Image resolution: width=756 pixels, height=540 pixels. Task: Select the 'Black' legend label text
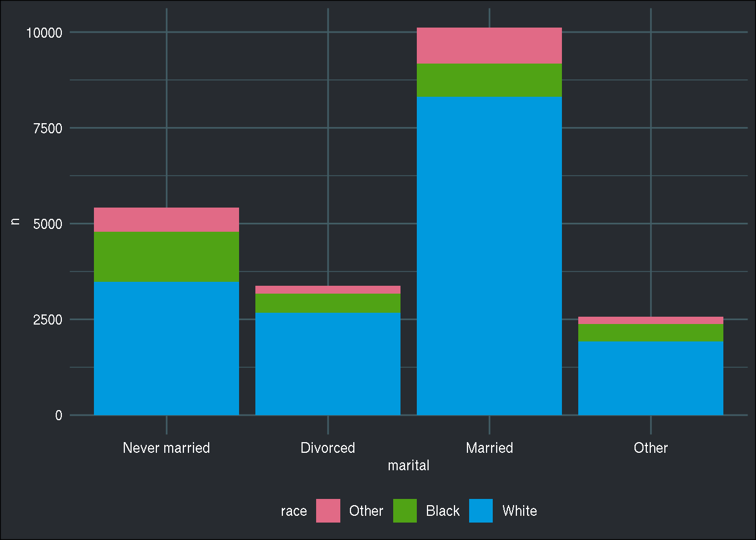click(x=443, y=511)
